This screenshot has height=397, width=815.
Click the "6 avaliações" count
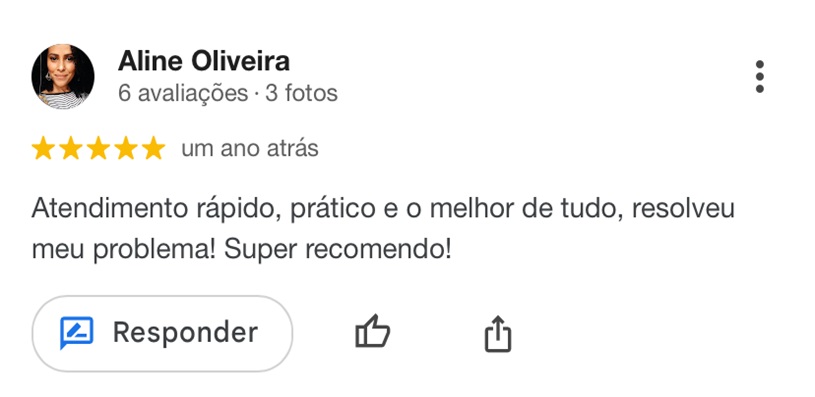[183, 94]
